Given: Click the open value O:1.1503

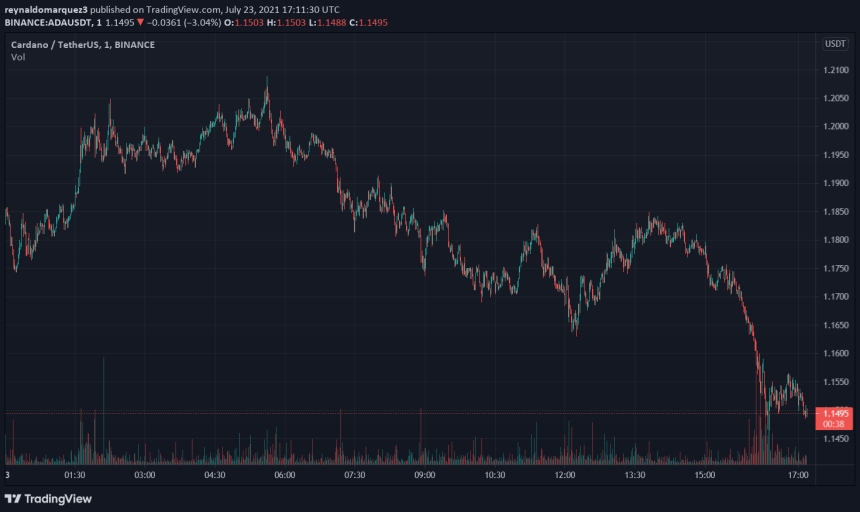Looking at the screenshot, I should [244, 22].
